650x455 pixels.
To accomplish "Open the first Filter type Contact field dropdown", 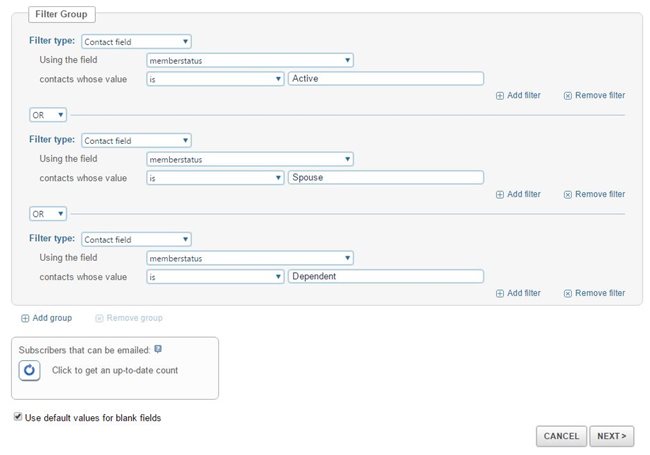I will pyautogui.click(x=136, y=41).
